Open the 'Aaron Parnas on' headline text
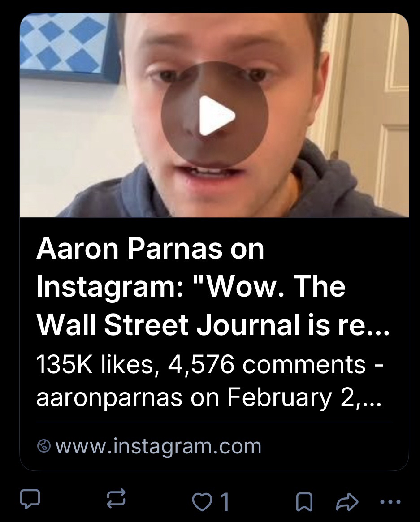 [150, 249]
